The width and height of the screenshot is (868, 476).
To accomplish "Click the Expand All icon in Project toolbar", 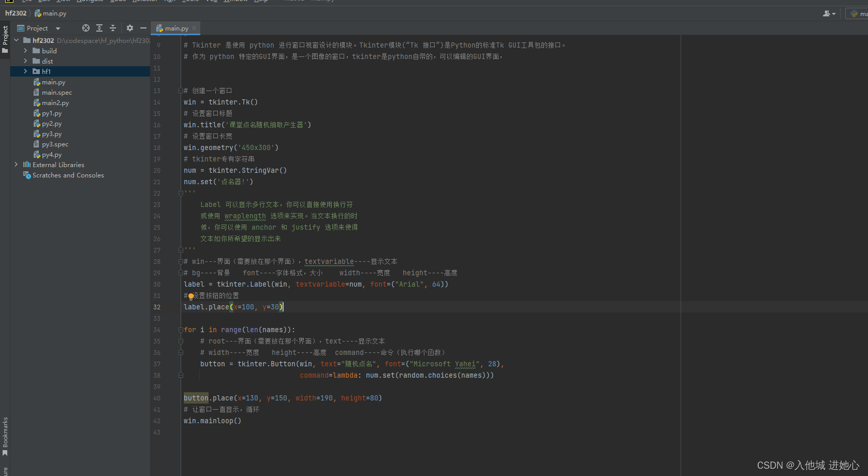I will [99, 28].
